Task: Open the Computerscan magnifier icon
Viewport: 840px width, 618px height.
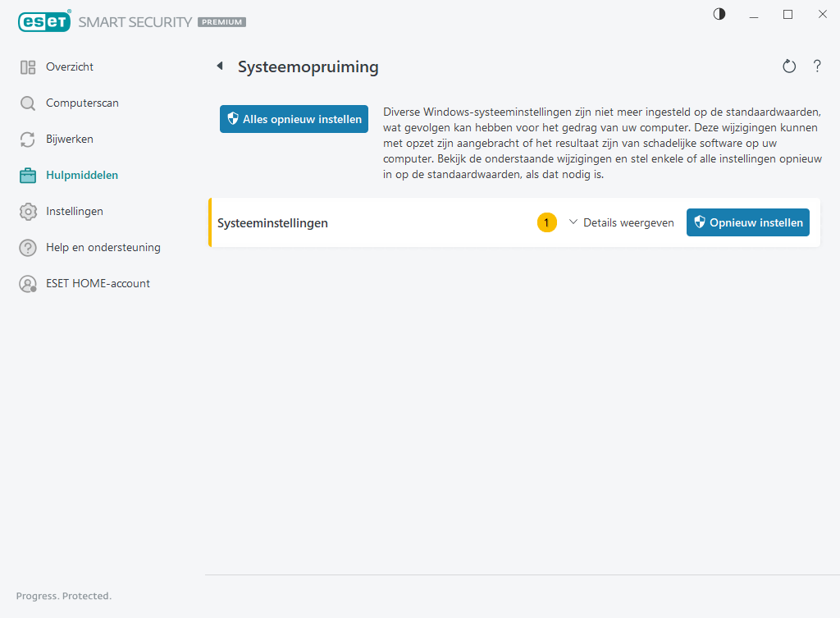Action: click(x=27, y=103)
